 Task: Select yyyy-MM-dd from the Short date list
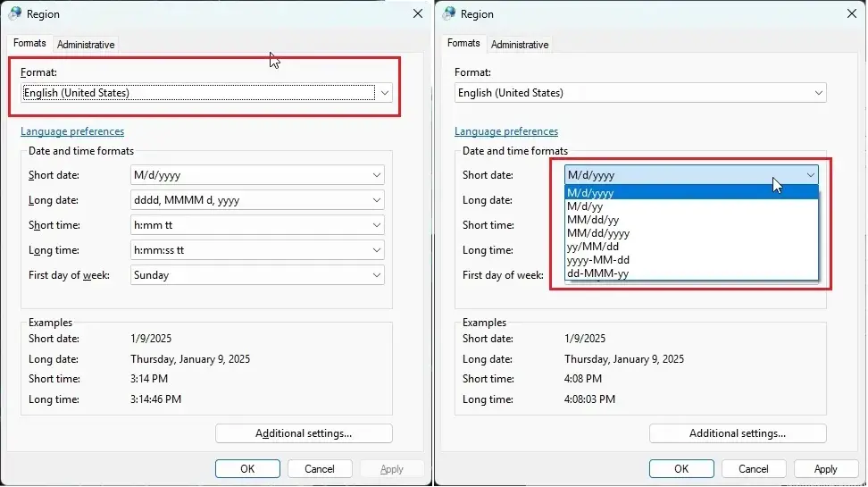click(x=691, y=260)
